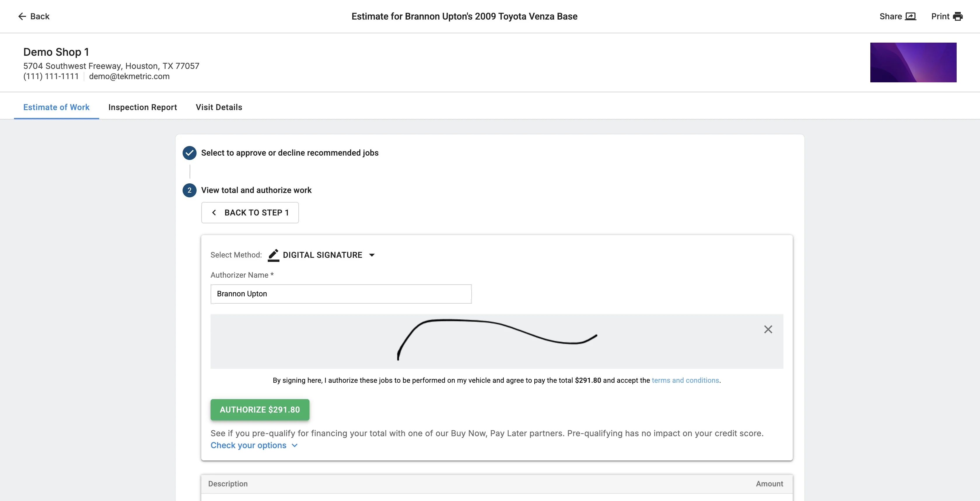Open the Select Method dropdown arrow
This screenshot has height=501, width=980.
372,255
